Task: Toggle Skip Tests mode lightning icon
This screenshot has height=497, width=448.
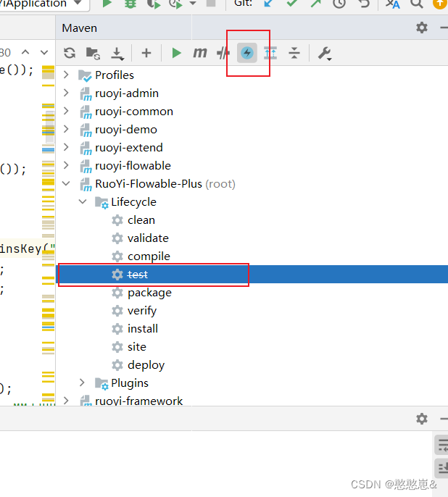Action: (247, 53)
